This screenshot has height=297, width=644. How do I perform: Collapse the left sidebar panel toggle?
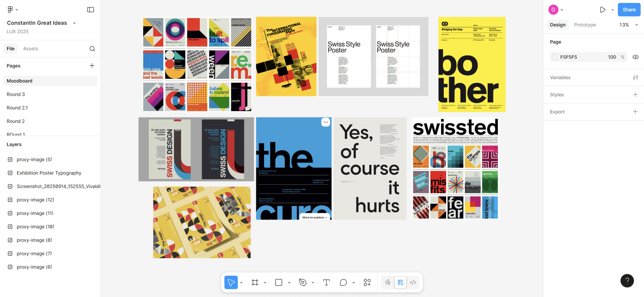(90, 10)
